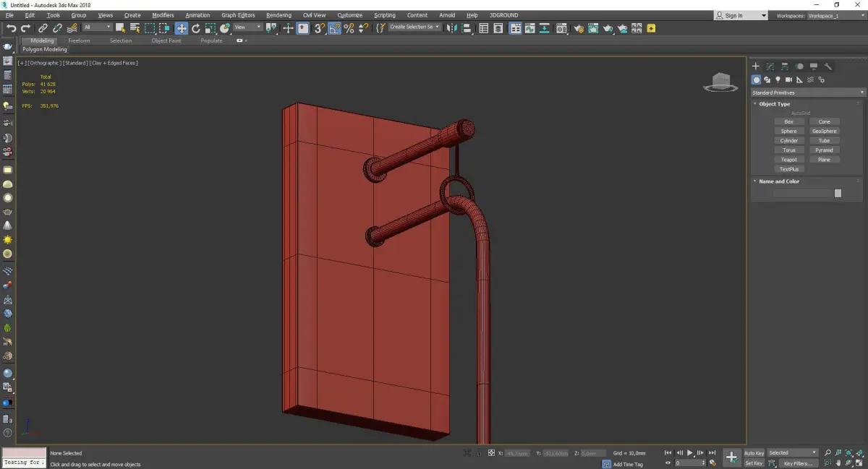This screenshot has height=469, width=868.
Task: Open the Material Editor icon
Action: click(x=562, y=28)
